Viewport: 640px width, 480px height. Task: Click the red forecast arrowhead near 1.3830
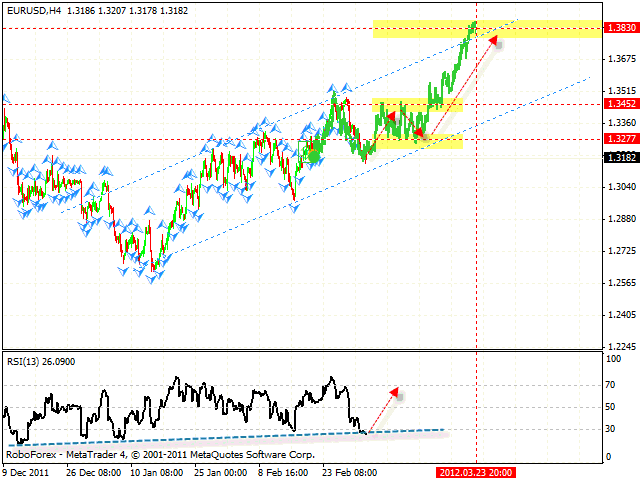point(492,40)
